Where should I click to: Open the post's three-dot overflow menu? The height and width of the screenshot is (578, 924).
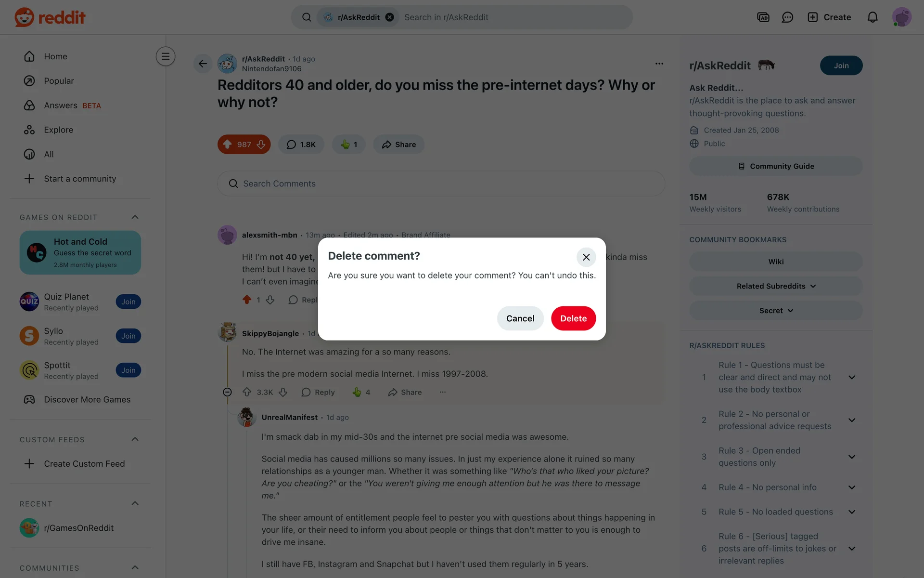pos(659,64)
